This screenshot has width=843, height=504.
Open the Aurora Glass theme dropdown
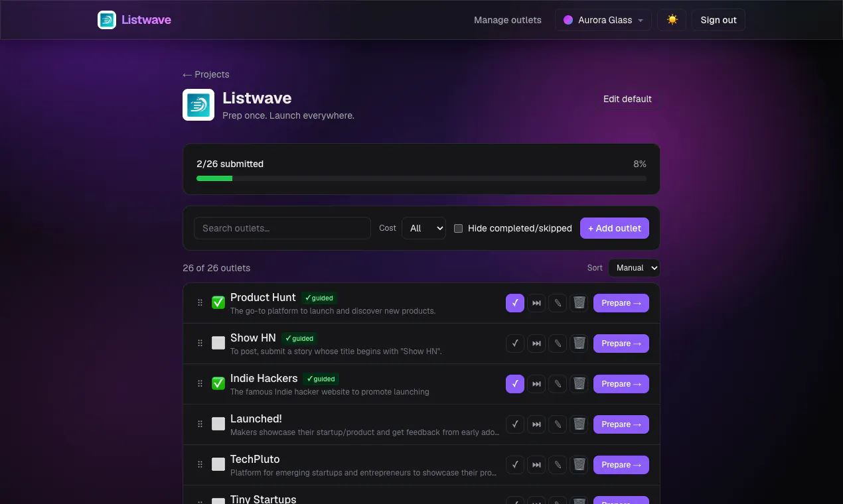click(603, 20)
